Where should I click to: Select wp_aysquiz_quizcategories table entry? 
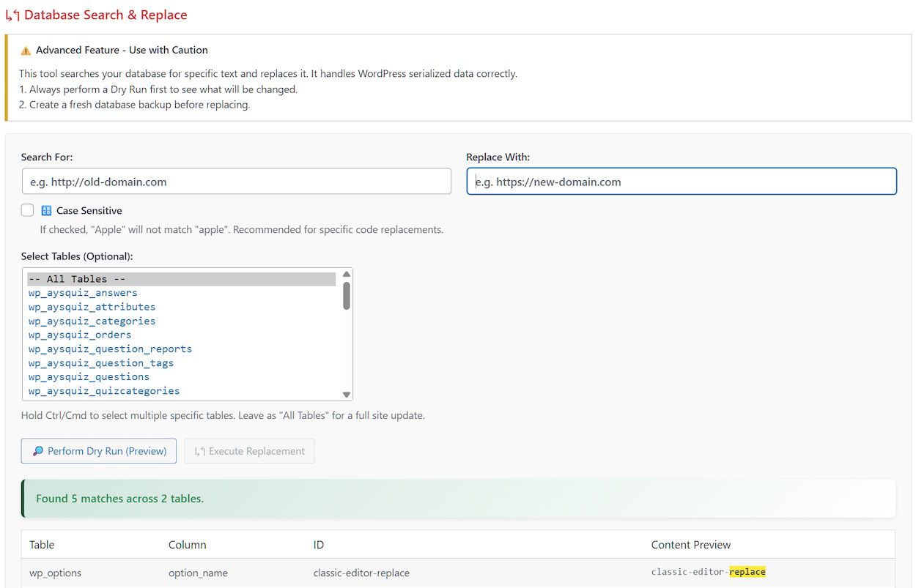(104, 391)
